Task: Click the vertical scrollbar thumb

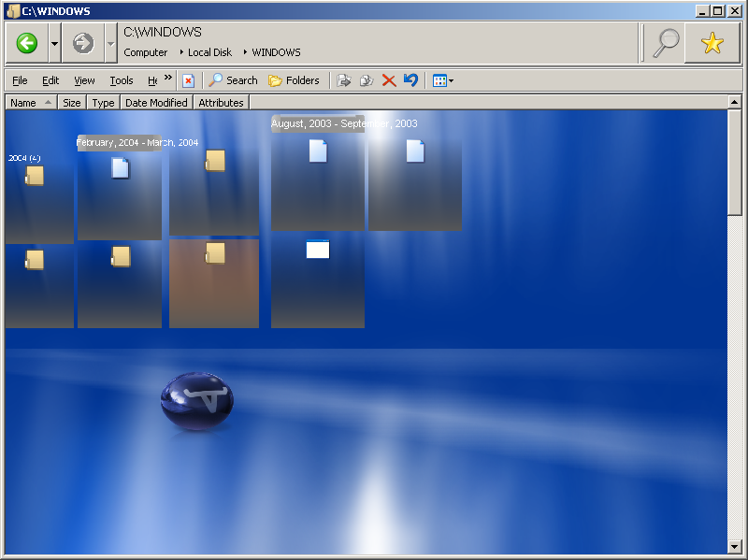Action: (734, 163)
